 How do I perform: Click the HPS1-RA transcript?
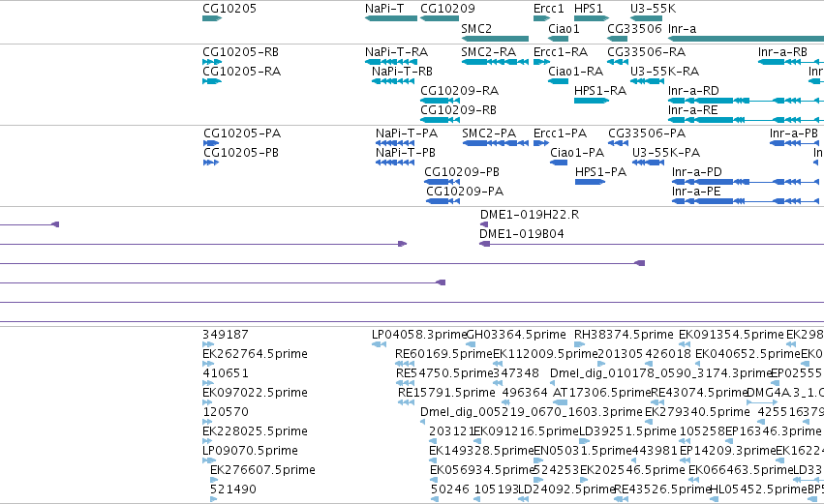coord(592,101)
